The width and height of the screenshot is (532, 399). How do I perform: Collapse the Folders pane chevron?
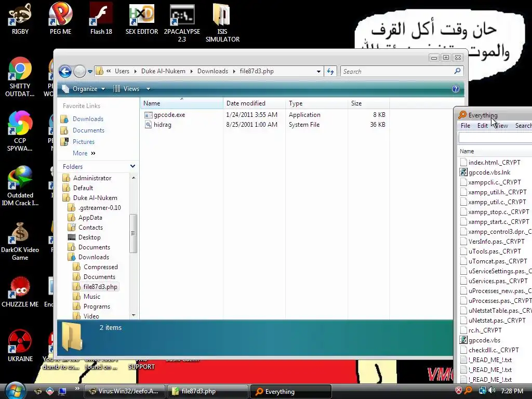(132, 166)
